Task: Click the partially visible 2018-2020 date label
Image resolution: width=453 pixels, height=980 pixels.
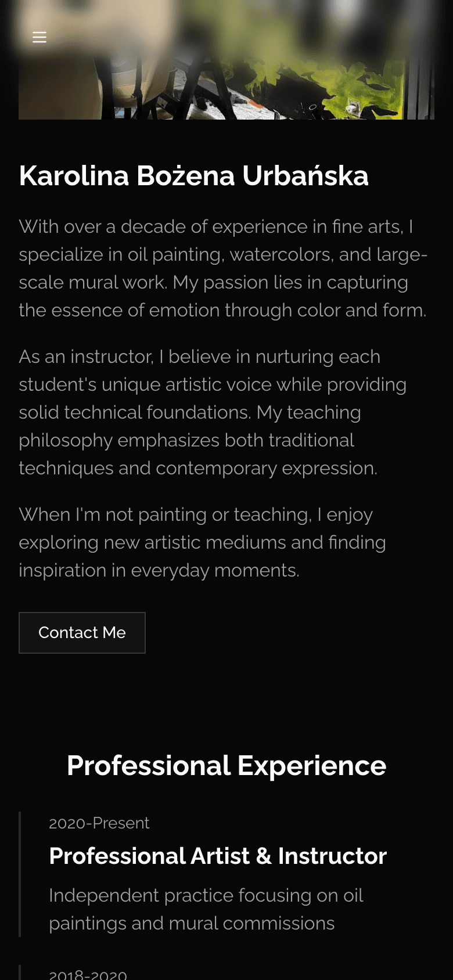Action: (88, 974)
